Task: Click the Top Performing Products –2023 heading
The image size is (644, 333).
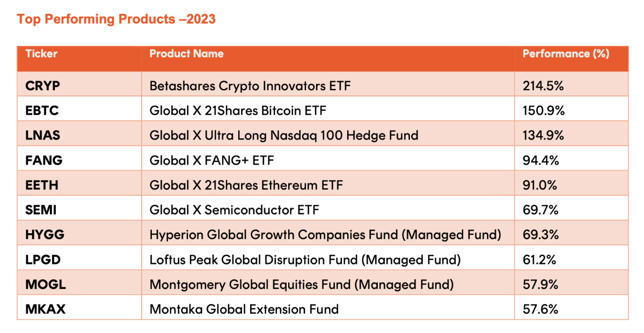Action: [116, 19]
